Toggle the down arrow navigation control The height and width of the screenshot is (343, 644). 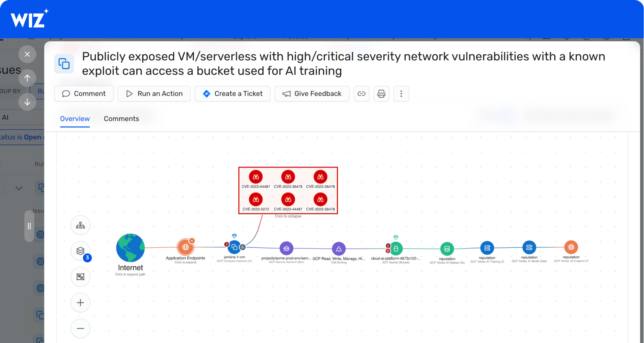27,102
